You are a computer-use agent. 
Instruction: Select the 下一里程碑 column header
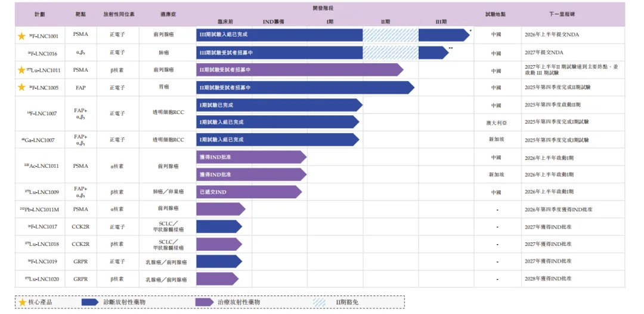(x=561, y=14)
